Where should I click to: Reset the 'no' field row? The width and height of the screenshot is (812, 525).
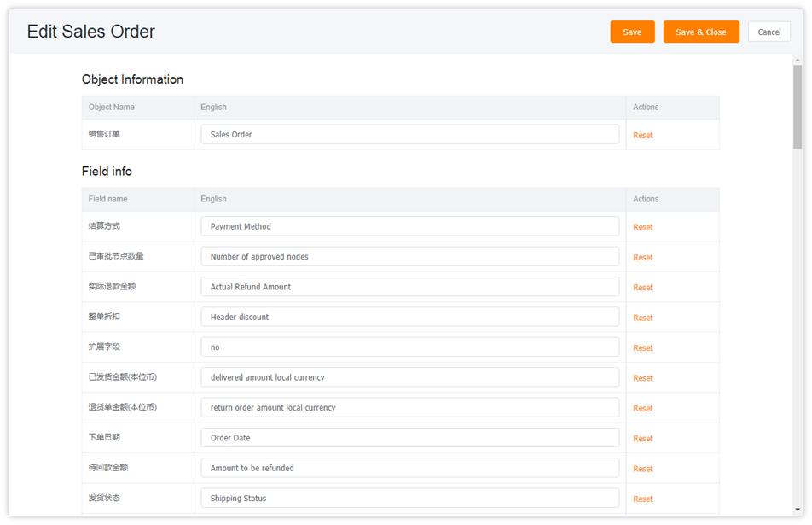point(642,347)
